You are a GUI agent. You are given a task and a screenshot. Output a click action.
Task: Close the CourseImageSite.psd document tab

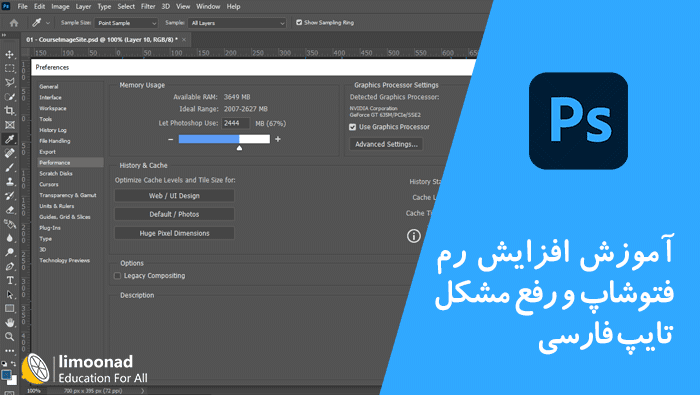(184, 39)
